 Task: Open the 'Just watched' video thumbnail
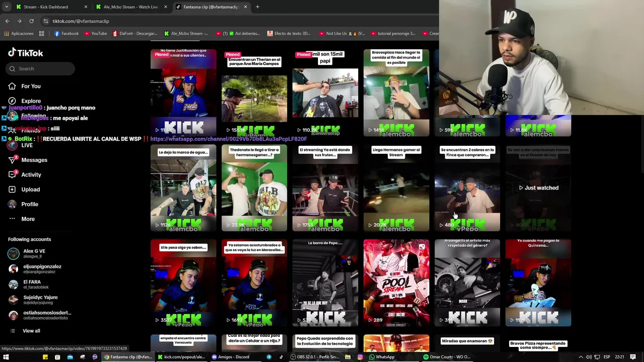tap(538, 188)
